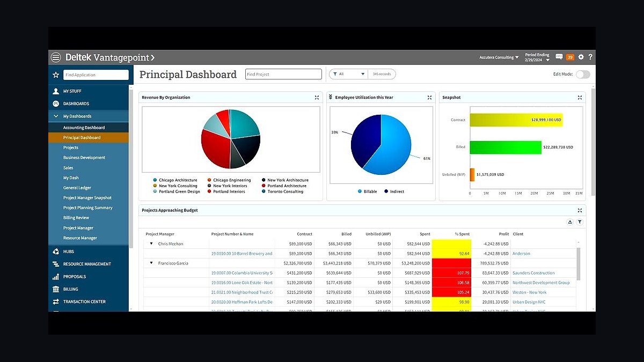644x362 pixels.
Task: Click the help question mark icon
Action: coord(590,57)
